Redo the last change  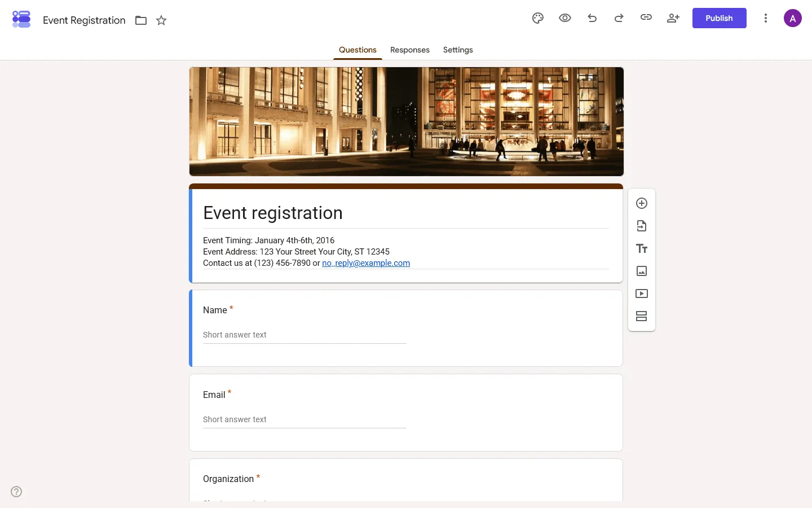point(619,18)
